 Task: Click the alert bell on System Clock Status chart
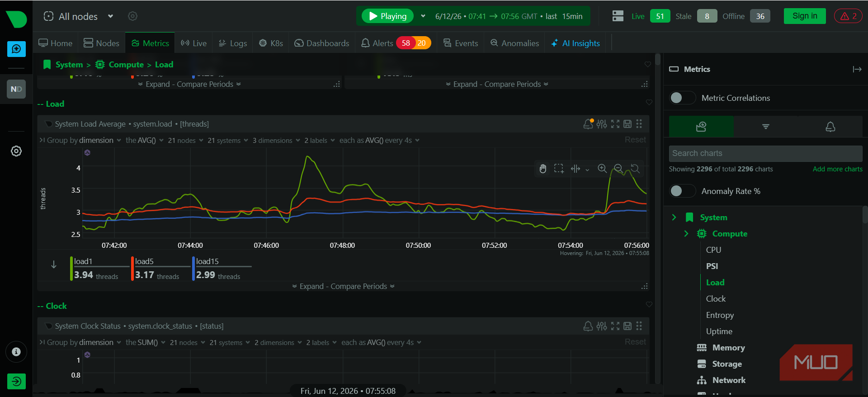click(x=588, y=326)
